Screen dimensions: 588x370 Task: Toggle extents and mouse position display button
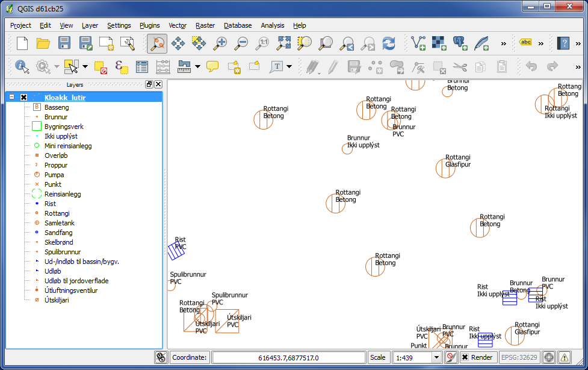coord(161,357)
